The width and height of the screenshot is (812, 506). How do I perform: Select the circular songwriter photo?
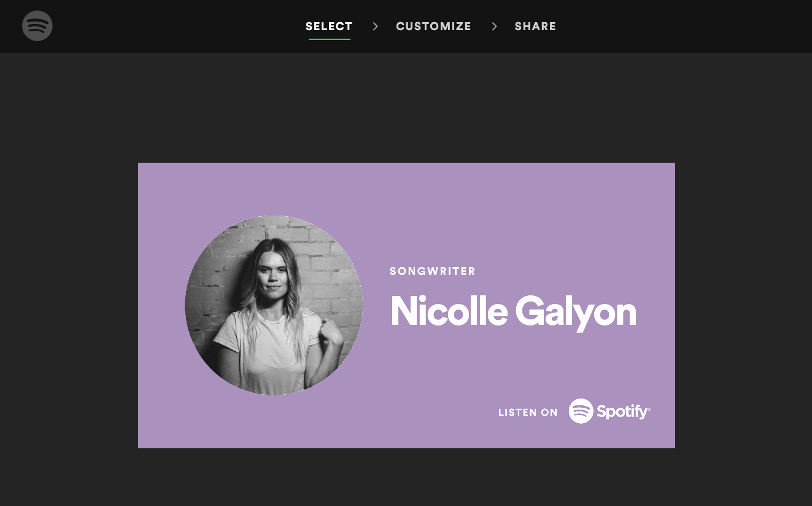tap(274, 305)
